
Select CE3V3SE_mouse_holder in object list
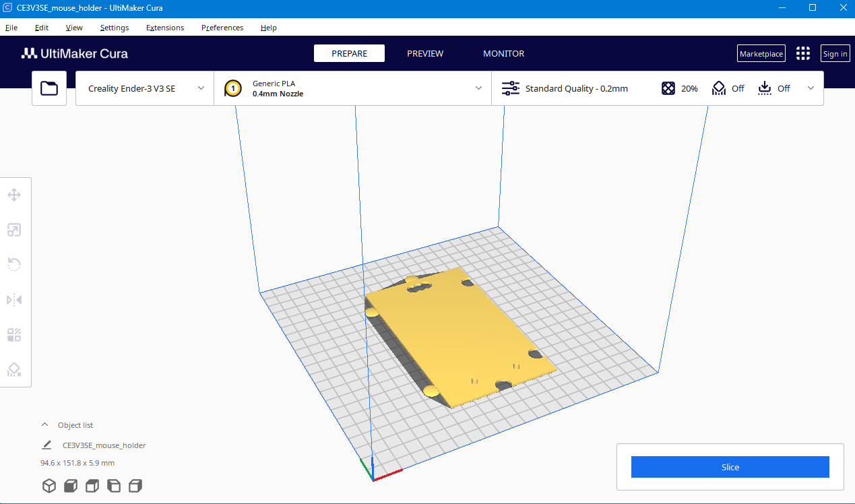pyautogui.click(x=104, y=445)
